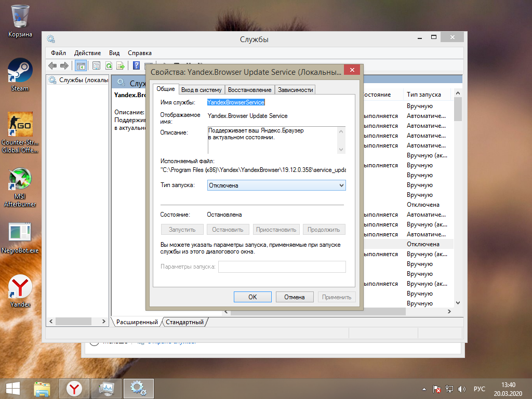This screenshot has height=399, width=532.
Task: Click the green Refresh toolbar icon
Action: tap(109, 65)
